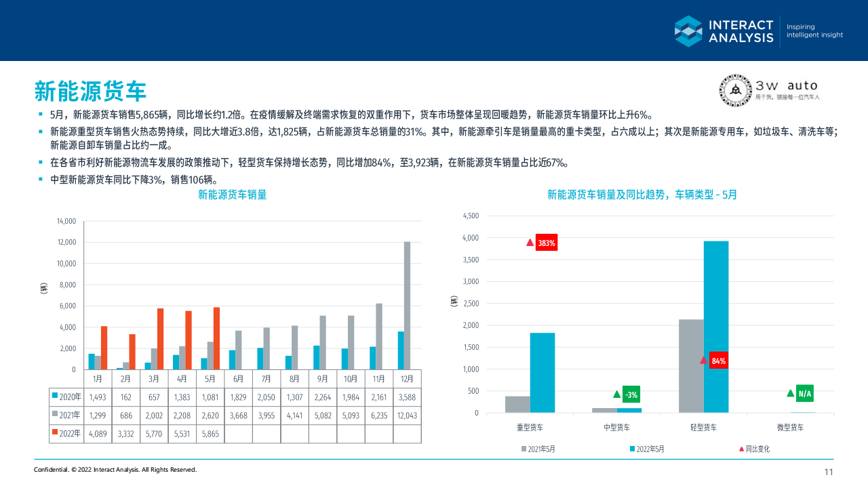Select the slide title 新能源货车
The image size is (868, 488).
click(90, 90)
